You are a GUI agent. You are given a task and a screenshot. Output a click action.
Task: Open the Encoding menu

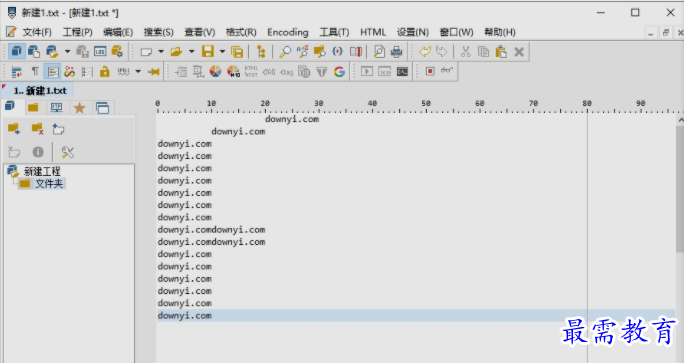coord(287,32)
